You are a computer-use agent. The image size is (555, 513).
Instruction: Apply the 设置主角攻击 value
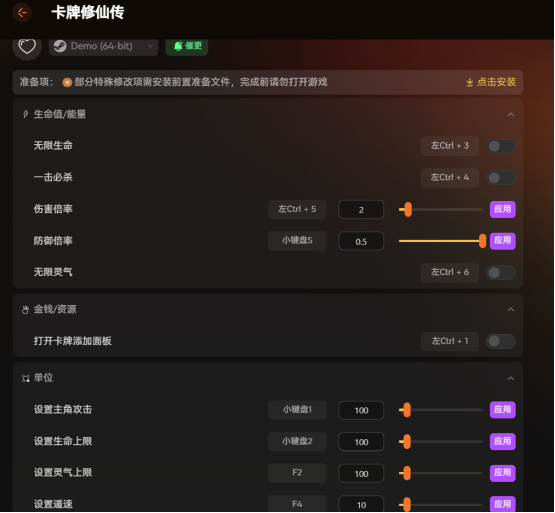(503, 410)
